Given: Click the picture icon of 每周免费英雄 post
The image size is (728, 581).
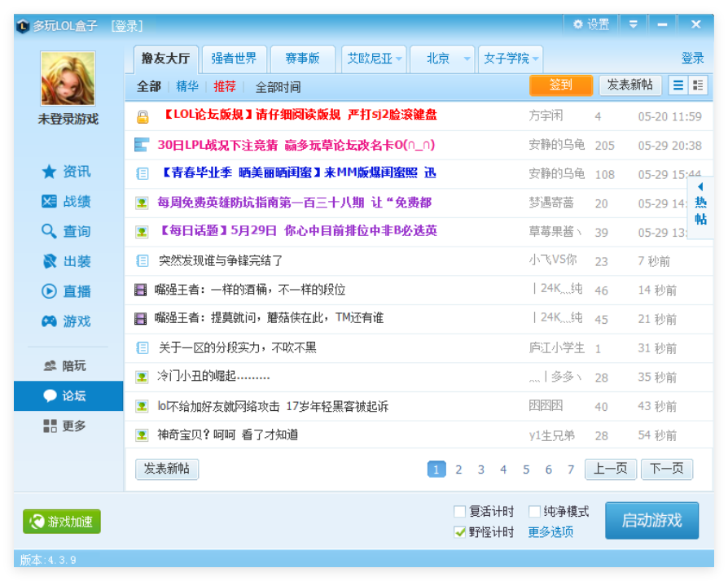Looking at the screenshot, I should (x=142, y=203).
